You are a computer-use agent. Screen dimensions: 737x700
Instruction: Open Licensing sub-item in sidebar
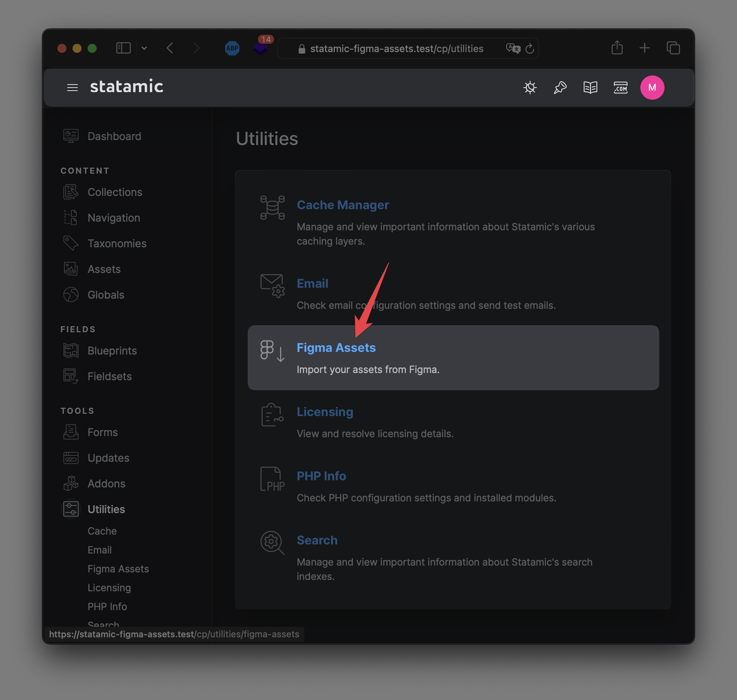[109, 588]
